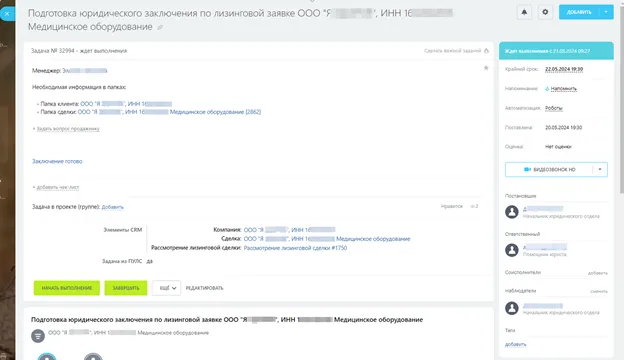Start a ВИДЕОЗВОНОК HD call
Image resolution: width=624 pixels, height=360 pixels.
549,169
